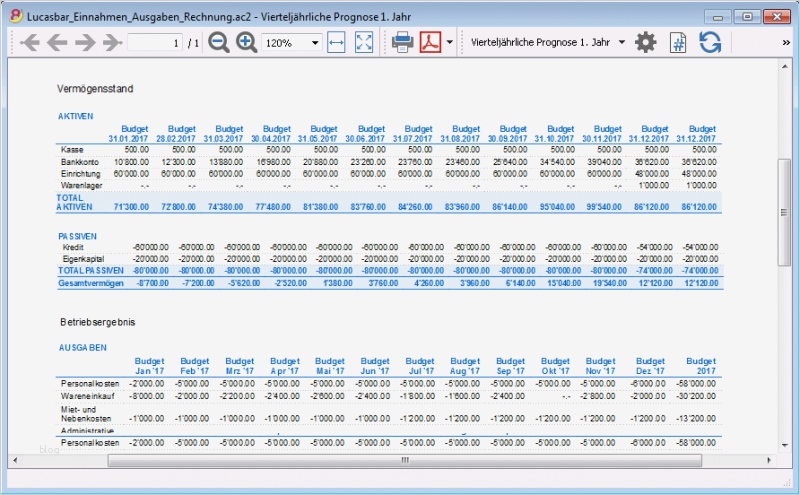Screen dimensions: 800x495
Task: Open report settings gear icon
Action: pyautogui.click(x=645, y=42)
